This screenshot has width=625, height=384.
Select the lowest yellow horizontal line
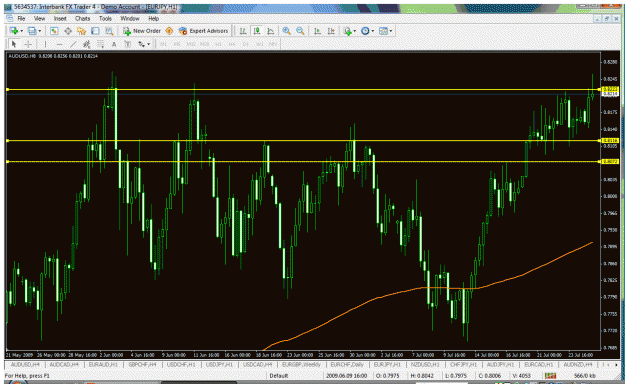click(x=303, y=161)
